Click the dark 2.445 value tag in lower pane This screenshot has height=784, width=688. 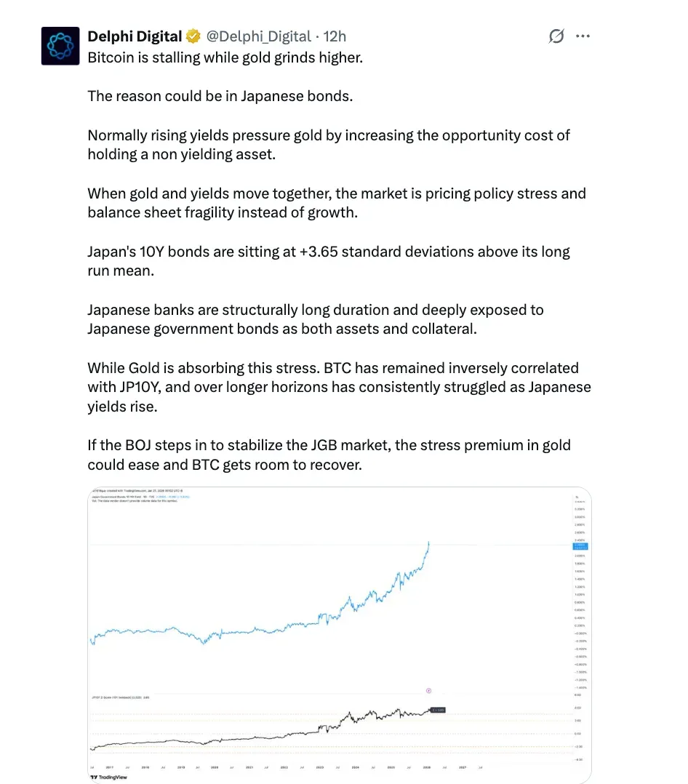click(436, 709)
